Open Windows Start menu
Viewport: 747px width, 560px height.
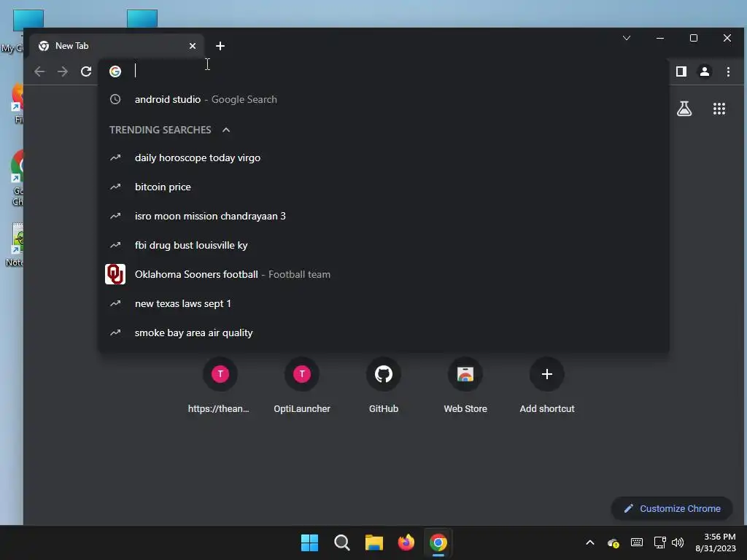[309, 542]
